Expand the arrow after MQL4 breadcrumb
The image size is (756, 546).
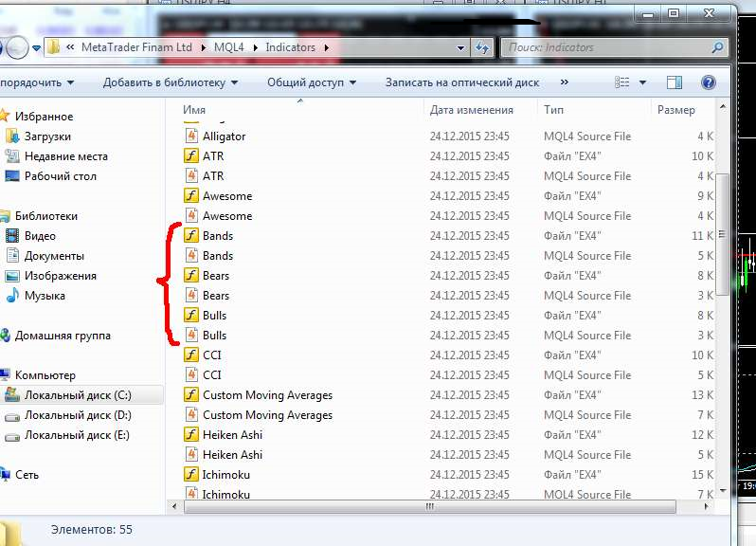point(255,47)
